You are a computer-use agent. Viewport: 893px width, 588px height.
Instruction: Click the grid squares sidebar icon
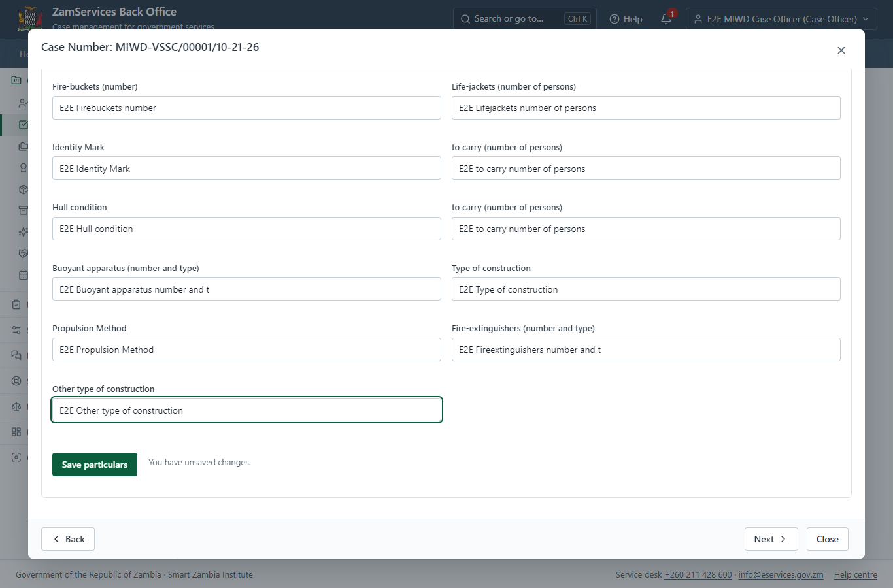[16, 432]
